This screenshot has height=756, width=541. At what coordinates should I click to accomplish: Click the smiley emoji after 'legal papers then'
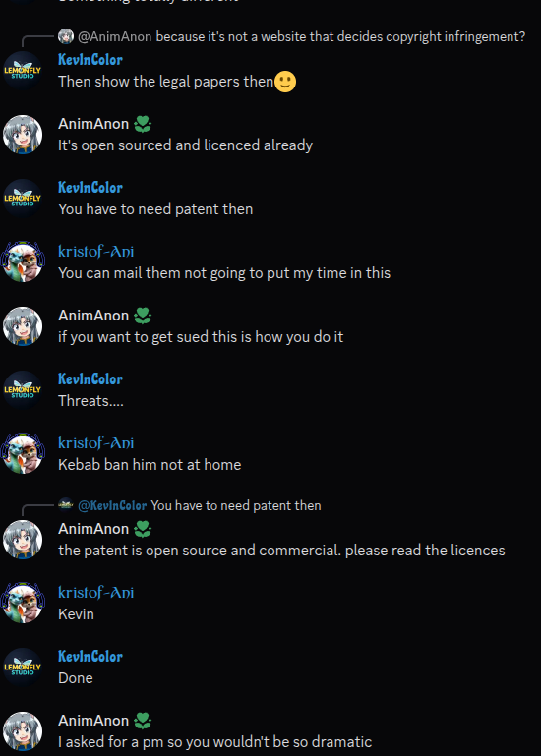(x=285, y=82)
